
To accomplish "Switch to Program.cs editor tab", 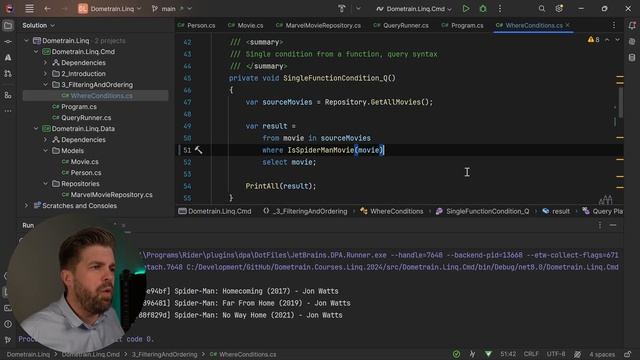I will point(462,25).
